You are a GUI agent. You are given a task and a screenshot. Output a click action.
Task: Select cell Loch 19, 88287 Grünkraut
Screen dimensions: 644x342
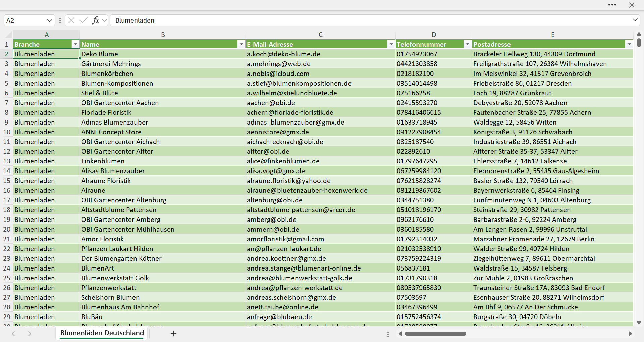coord(552,93)
